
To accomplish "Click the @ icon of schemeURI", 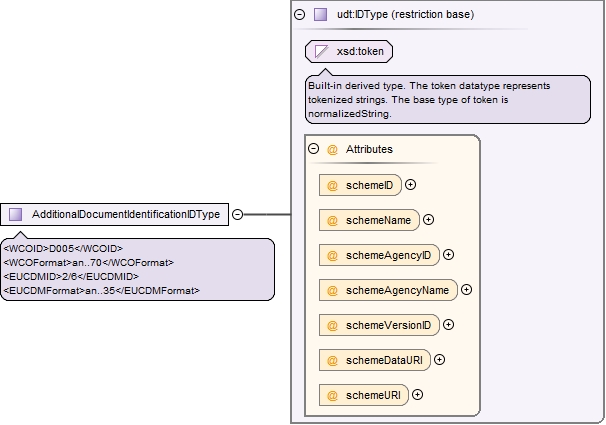I will [x=332, y=395].
